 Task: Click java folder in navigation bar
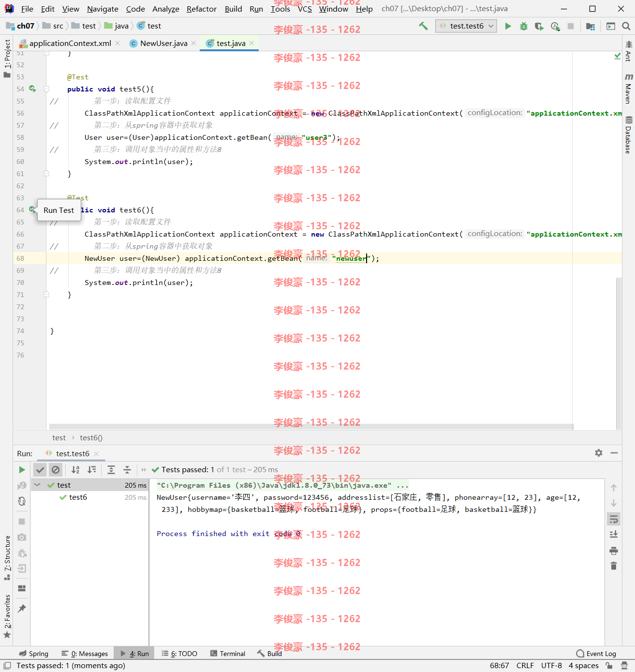pos(117,26)
